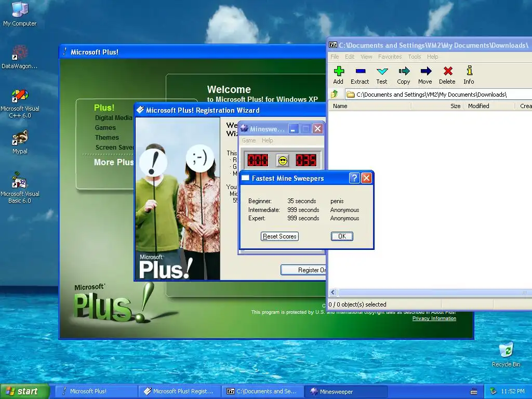Click More Plus! heading link
Screen dimensions: 532x399
[x=114, y=162]
